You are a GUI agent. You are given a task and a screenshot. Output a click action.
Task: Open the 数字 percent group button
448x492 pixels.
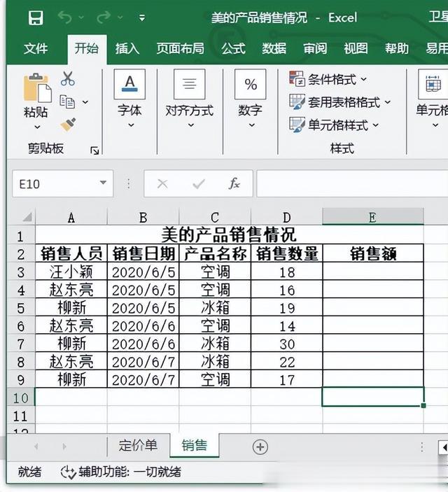250,85
